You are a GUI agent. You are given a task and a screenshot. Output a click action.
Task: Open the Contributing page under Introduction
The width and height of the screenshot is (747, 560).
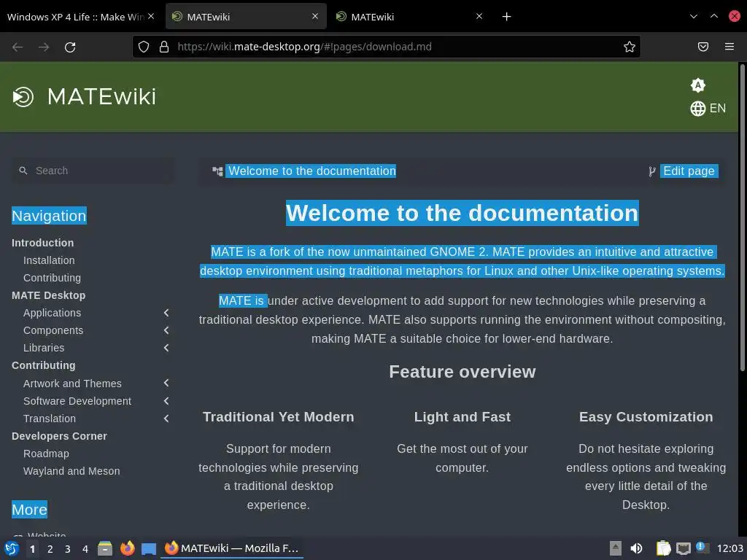[x=52, y=278]
